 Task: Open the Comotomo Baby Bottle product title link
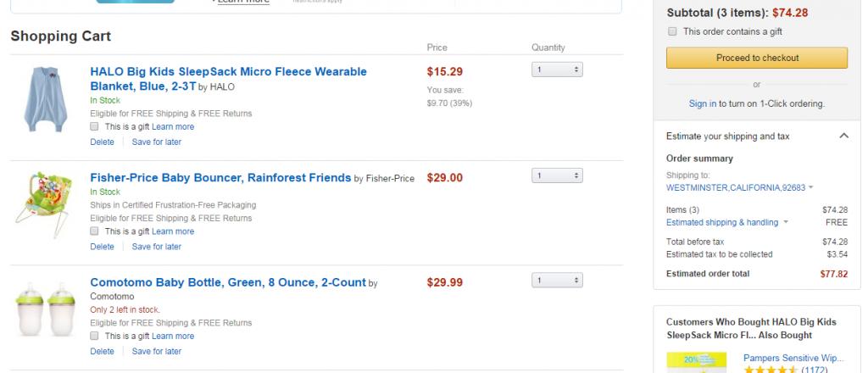tap(227, 282)
